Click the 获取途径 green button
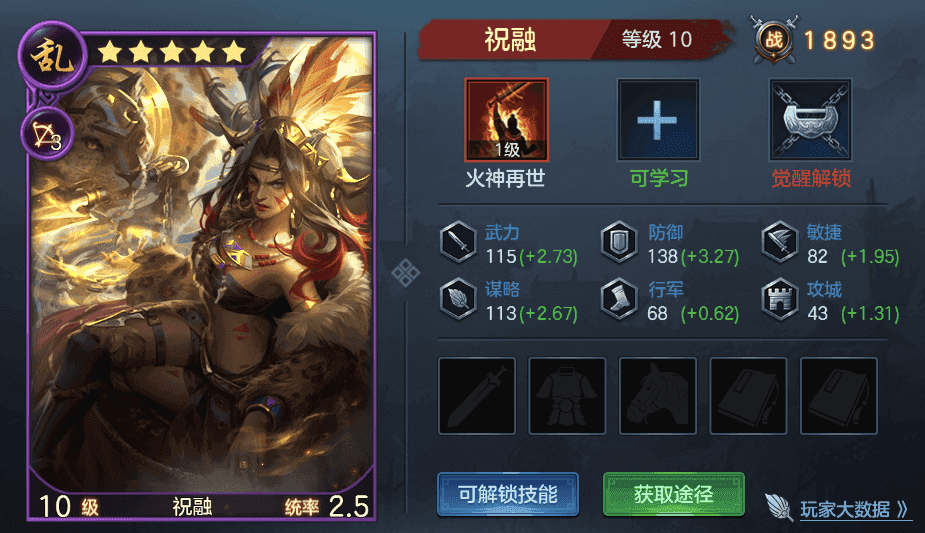 (674, 494)
